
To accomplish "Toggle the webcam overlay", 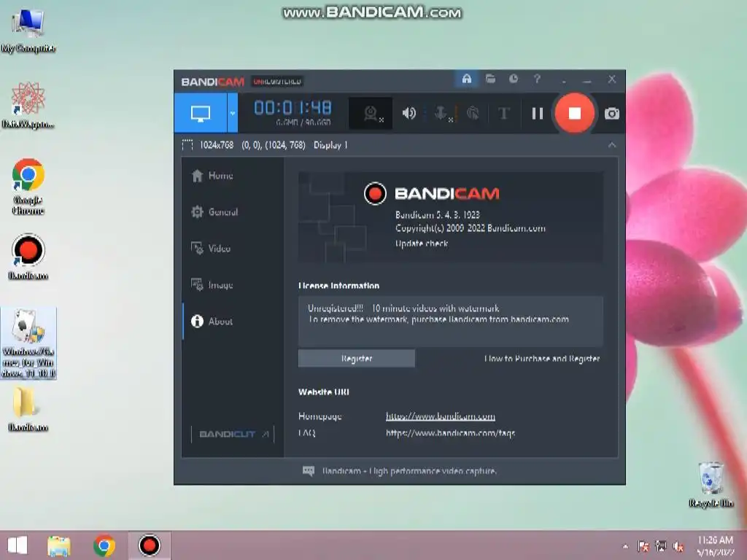I will [371, 114].
